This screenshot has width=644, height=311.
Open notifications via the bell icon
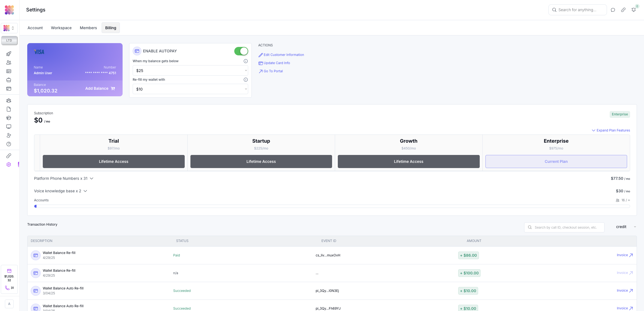pos(634,10)
